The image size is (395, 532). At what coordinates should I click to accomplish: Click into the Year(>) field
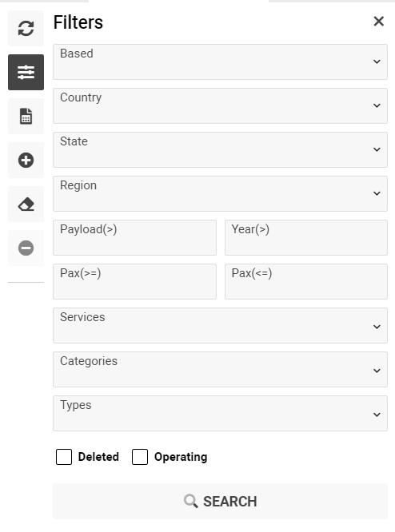coord(306,237)
